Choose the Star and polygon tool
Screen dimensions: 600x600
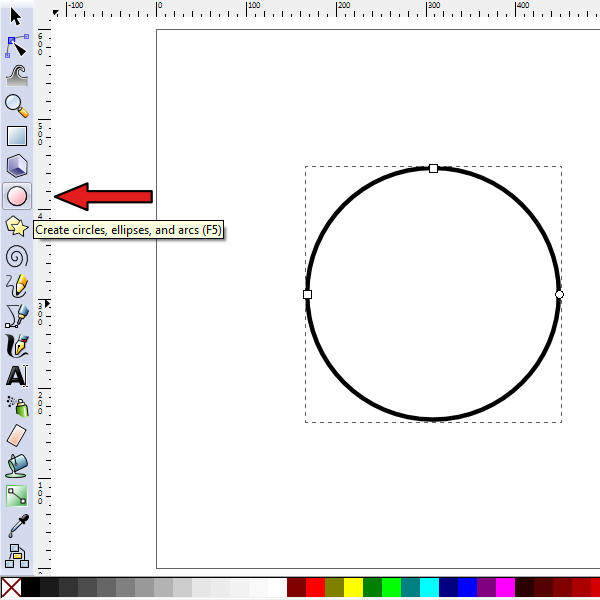click(17, 226)
